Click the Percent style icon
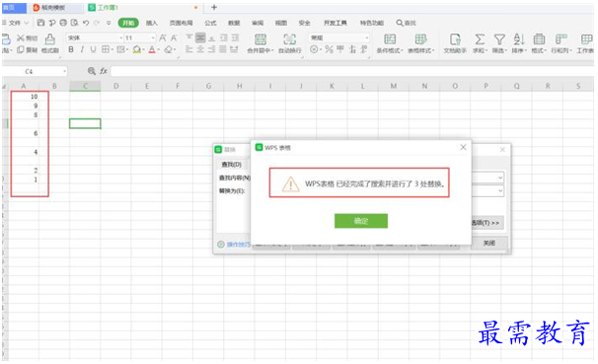The height and width of the screenshot is (364, 598). pyautogui.click(x=330, y=49)
